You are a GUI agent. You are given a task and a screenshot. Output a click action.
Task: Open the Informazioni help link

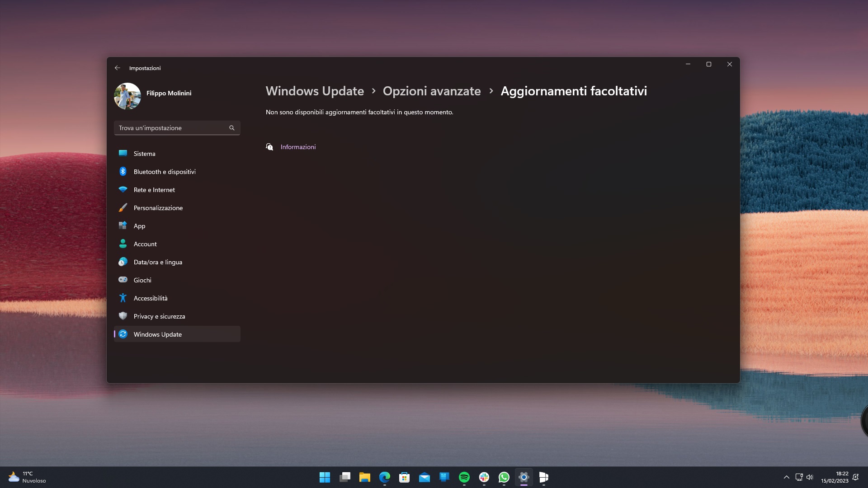pyautogui.click(x=298, y=147)
